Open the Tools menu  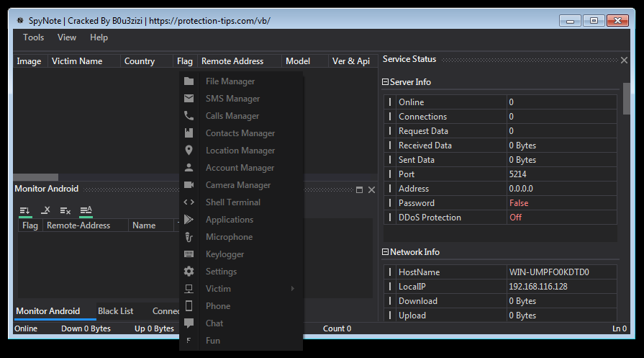tap(33, 37)
